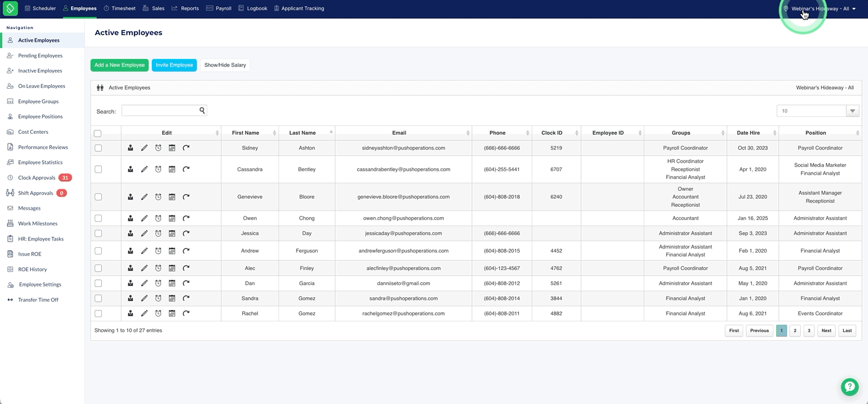The image size is (868, 404).
Task: Switch to the Scheduler tab
Action: tap(40, 8)
